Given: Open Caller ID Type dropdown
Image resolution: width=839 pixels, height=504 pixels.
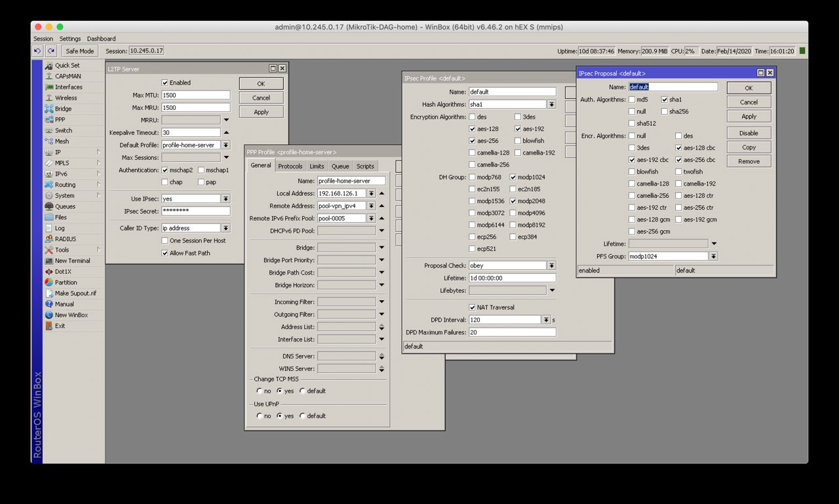Looking at the screenshot, I should point(225,228).
